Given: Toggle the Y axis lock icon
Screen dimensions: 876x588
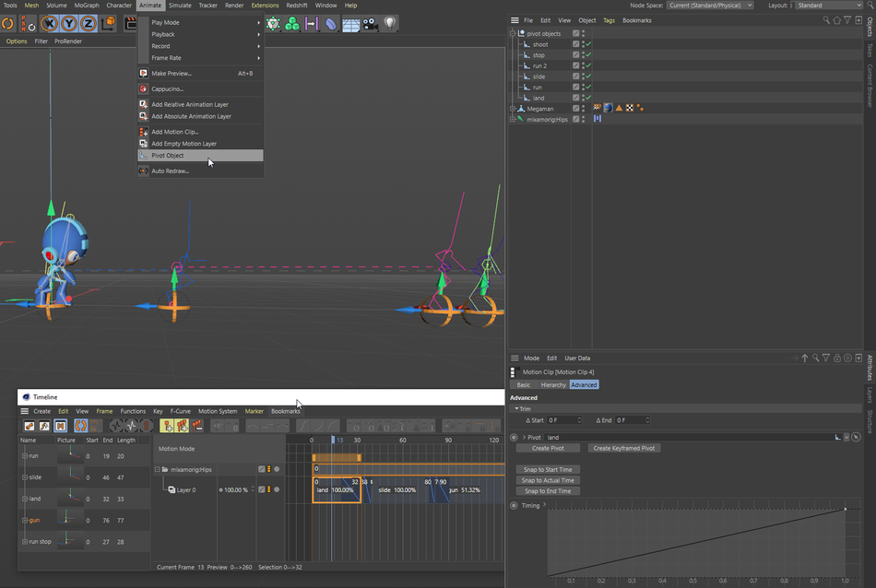Looking at the screenshot, I should (x=69, y=23).
